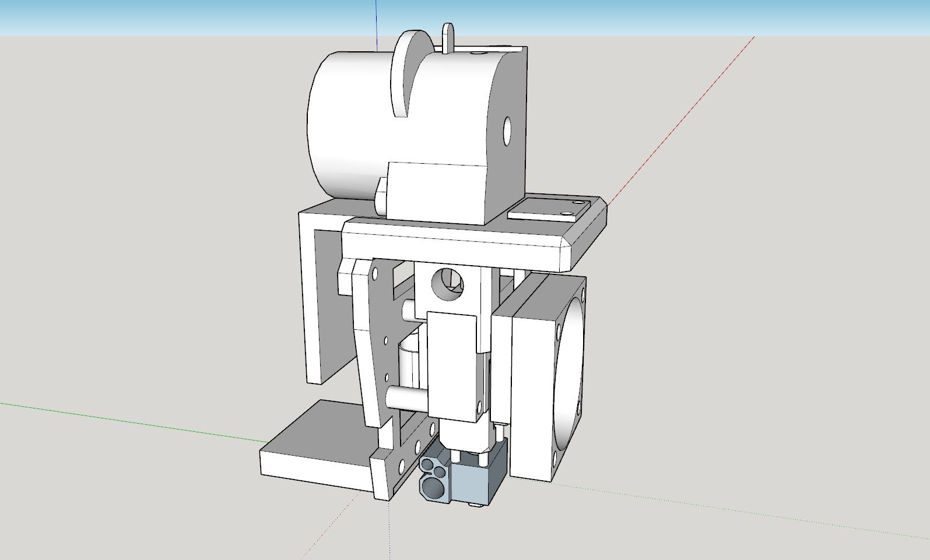Select the flat base slab at lower left
This screenshot has width=930, height=560.
[318, 446]
